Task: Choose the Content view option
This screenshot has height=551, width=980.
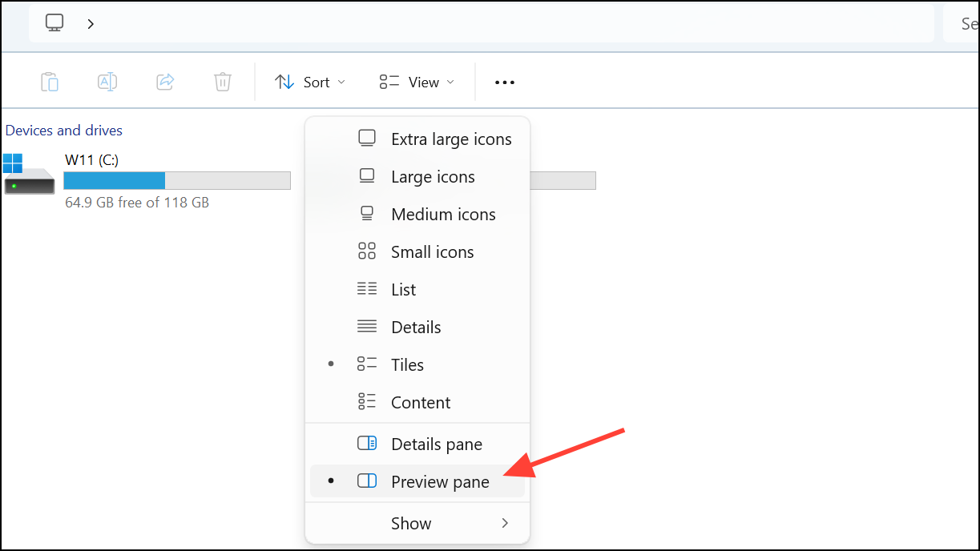Action: [421, 402]
